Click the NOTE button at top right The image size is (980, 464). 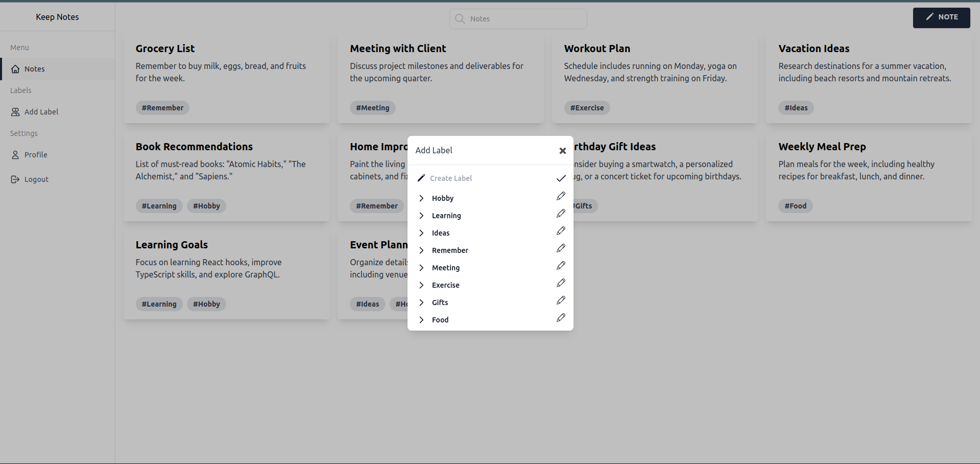(941, 17)
